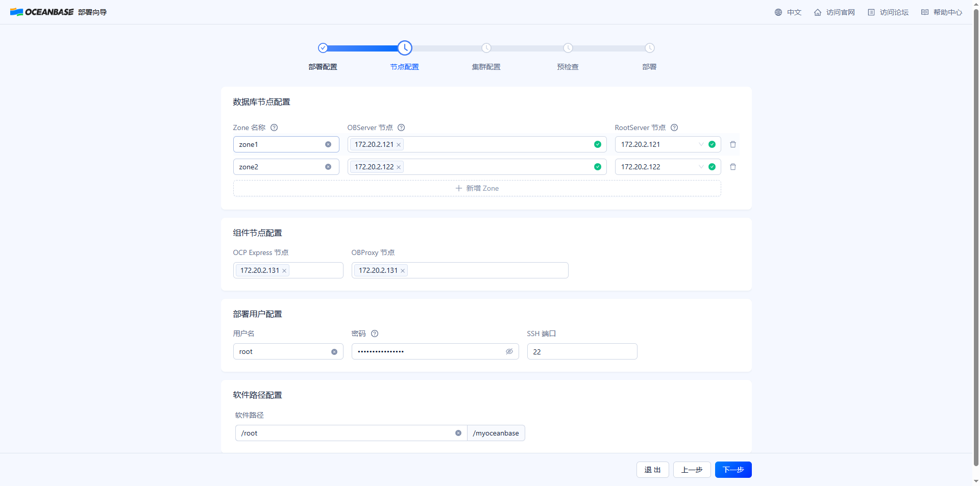This screenshot has width=980, height=486.
Task: Remove 172.20.2.131 tag from OCP Express 节点
Action: 284,271
